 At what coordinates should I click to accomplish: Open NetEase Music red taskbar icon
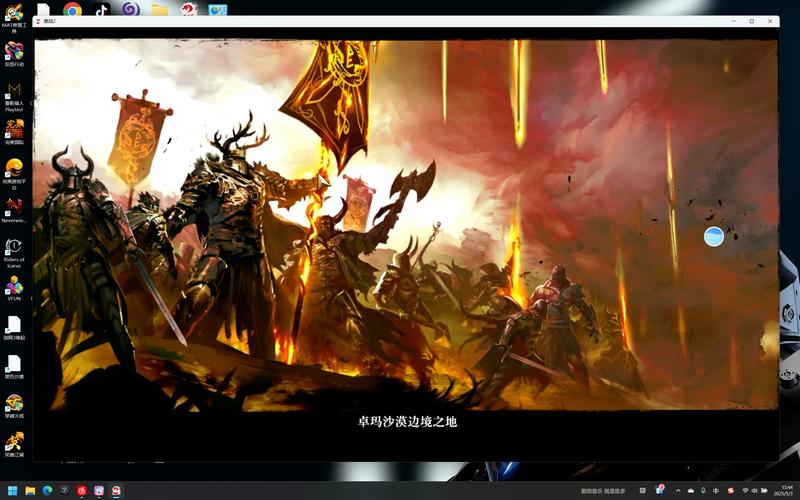pos(82,491)
